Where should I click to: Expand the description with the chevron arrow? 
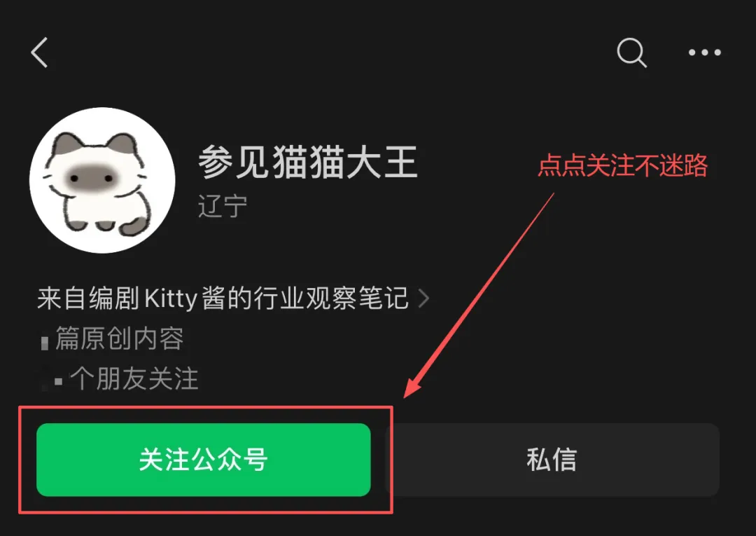pos(423,298)
